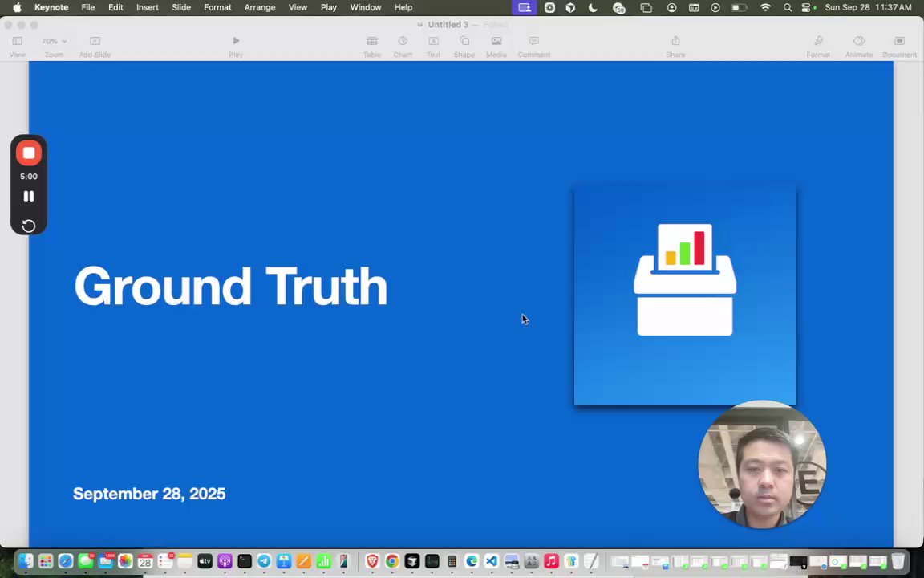Pause the recording in the floating control
Image resolution: width=924 pixels, height=578 pixels.
pyautogui.click(x=28, y=197)
